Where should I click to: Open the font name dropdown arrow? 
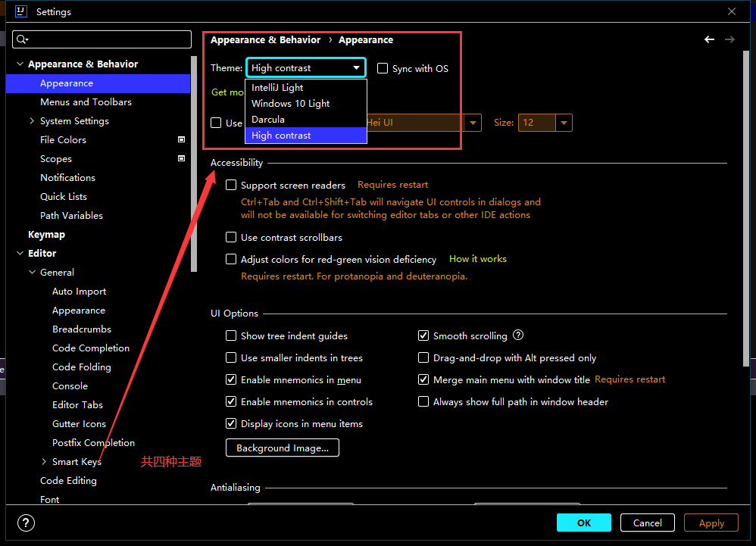coord(473,123)
